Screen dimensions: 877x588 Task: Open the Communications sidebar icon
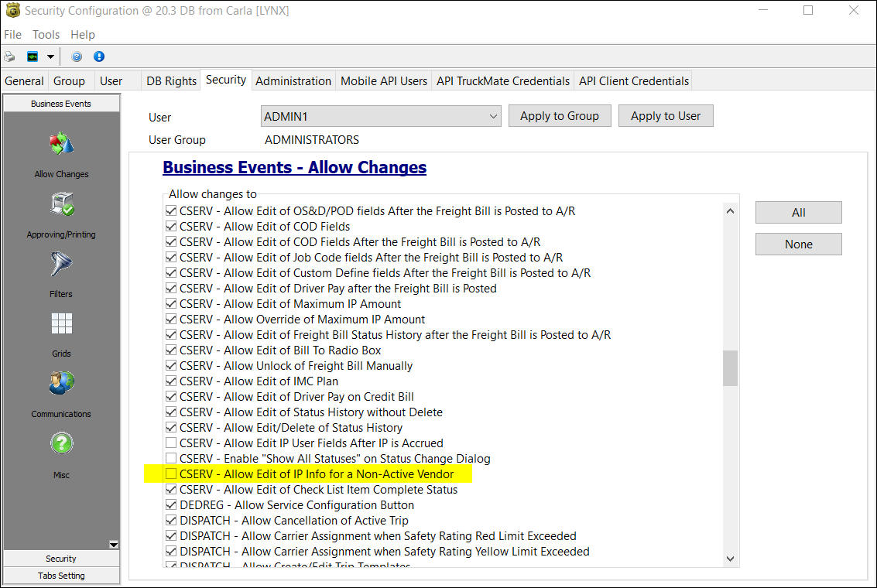click(61, 384)
